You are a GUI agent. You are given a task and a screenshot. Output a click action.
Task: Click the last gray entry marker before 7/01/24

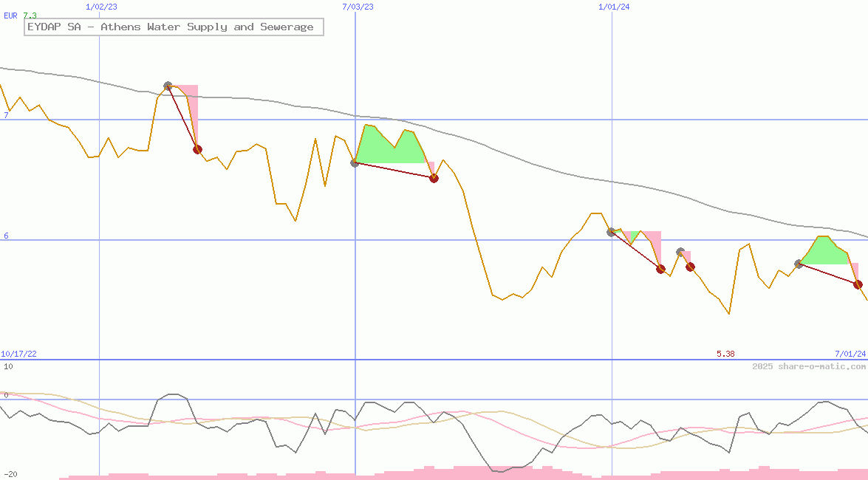[x=799, y=264]
